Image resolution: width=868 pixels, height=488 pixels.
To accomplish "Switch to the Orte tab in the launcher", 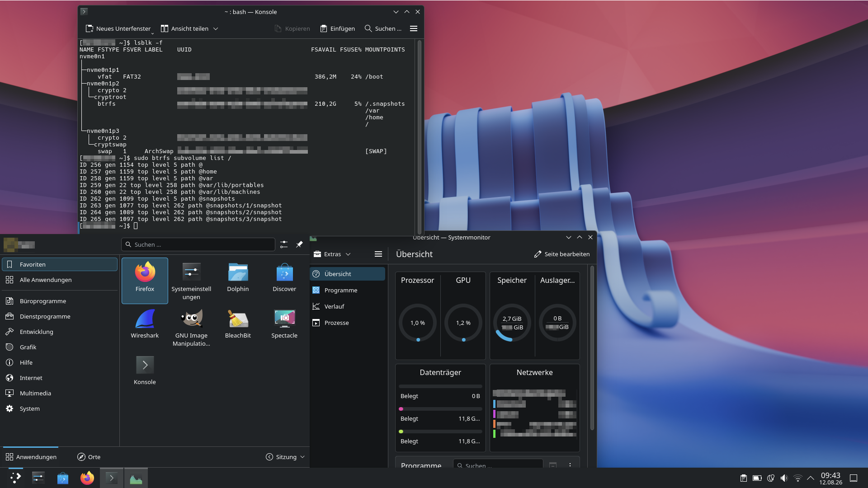I will [89, 457].
